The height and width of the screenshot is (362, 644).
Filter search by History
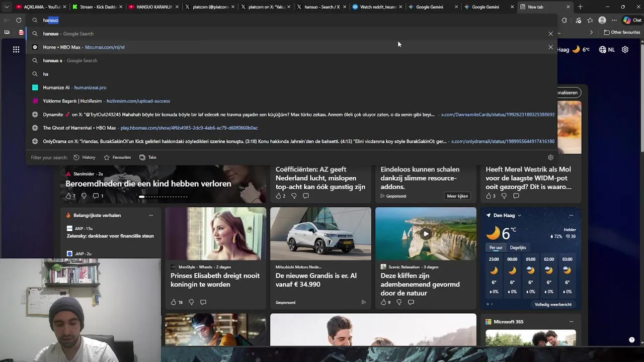[84, 157]
